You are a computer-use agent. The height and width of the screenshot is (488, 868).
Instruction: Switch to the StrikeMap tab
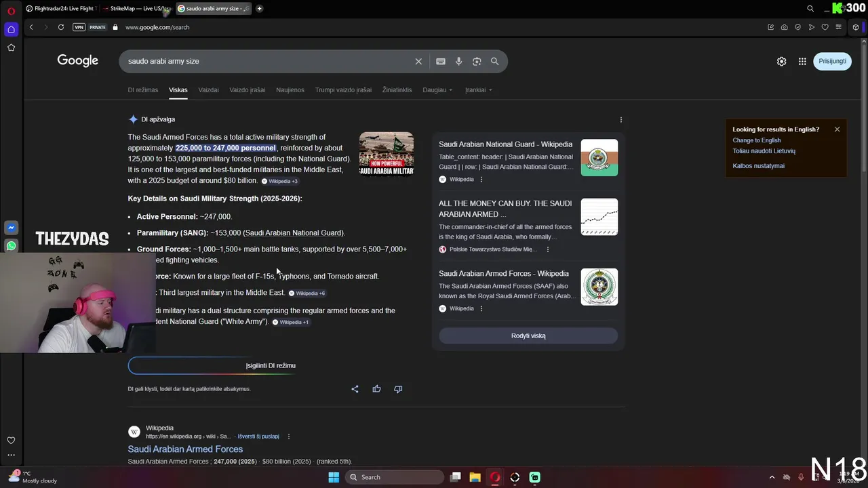136,9
